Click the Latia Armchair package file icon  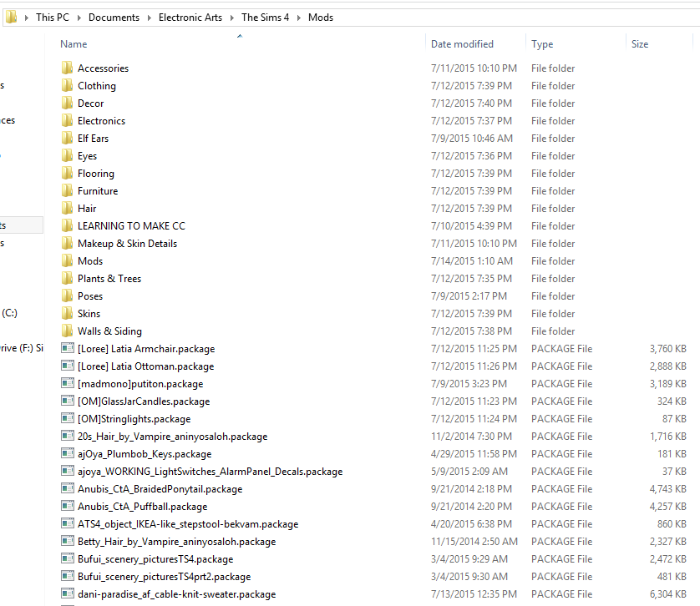click(x=68, y=348)
